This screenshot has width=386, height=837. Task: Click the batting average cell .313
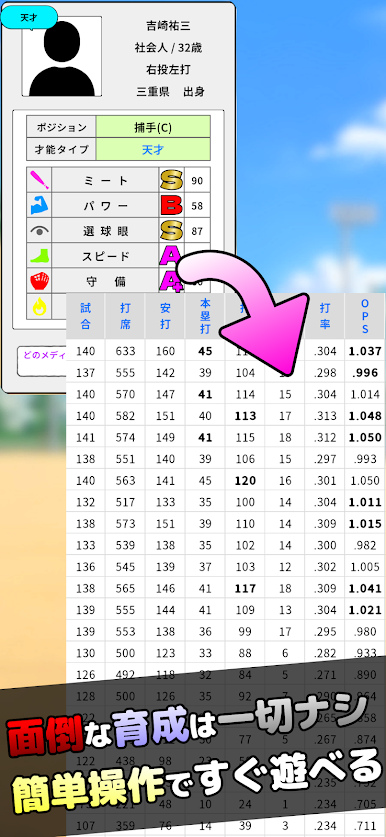click(x=324, y=416)
